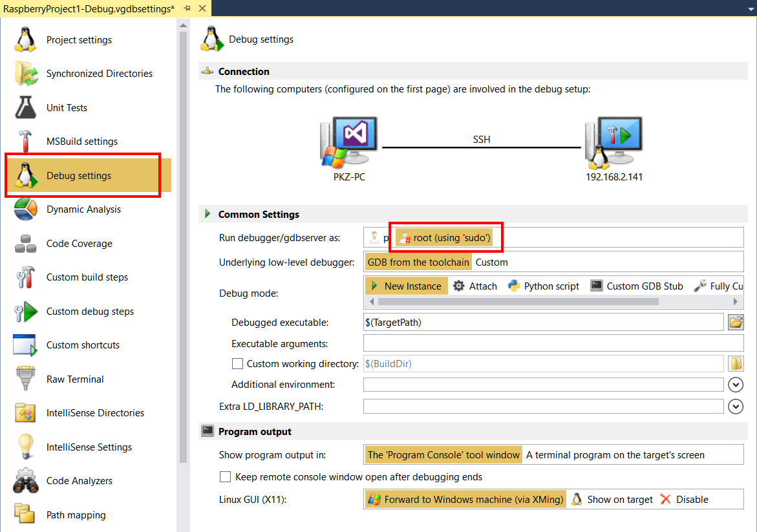Click the Path mapping folders icon

[25, 514]
